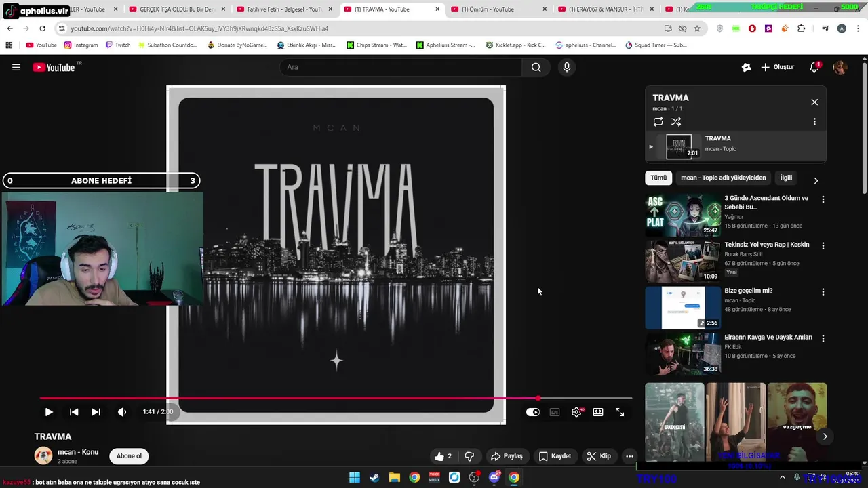Switch to GERÇEK İFŞA OLDU tab

click(x=177, y=9)
